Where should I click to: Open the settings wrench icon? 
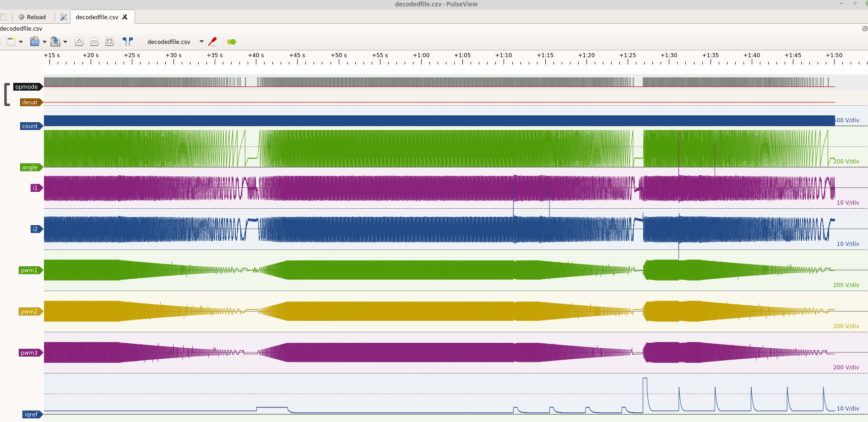(64, 17)
